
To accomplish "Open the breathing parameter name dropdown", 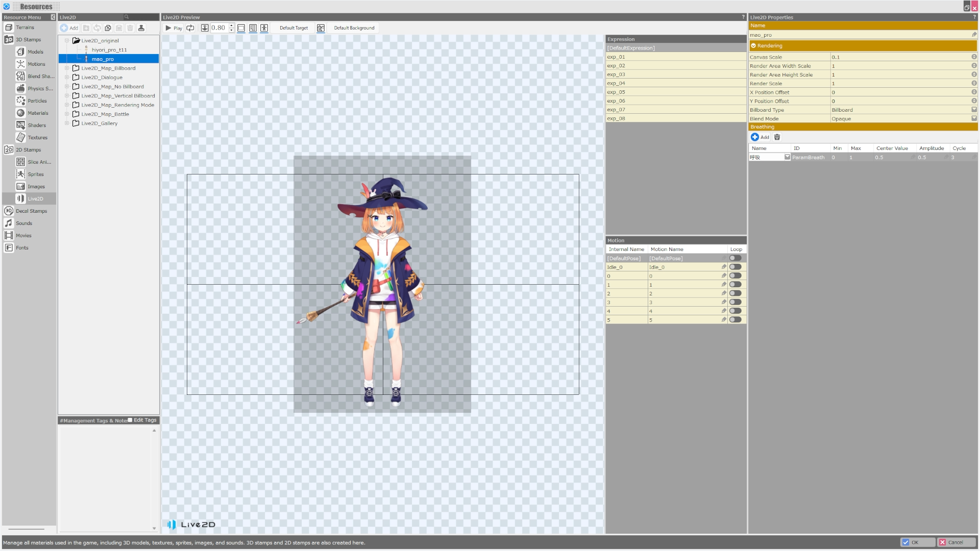I will (787, 157).
